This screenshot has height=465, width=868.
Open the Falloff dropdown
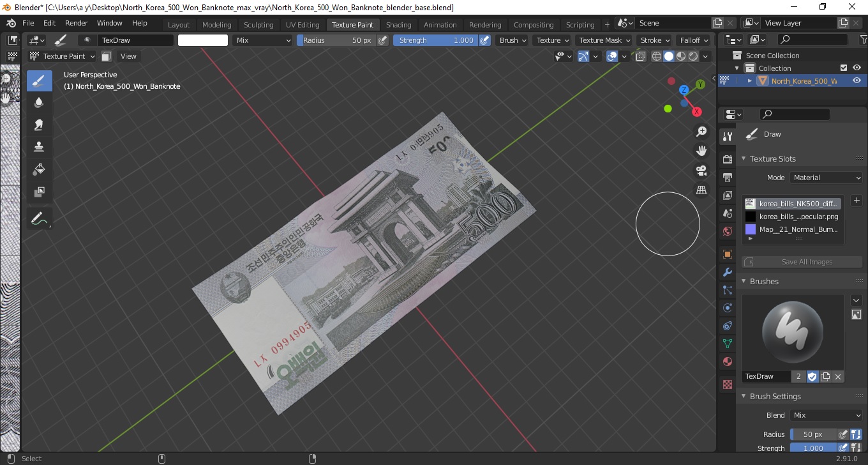coord(694,40)
